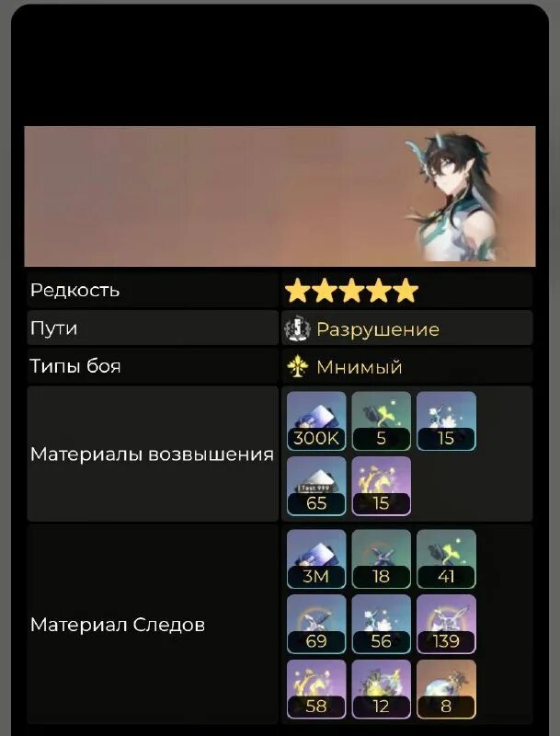Open the trace material with quantity 56

click(x=381, y=625)
